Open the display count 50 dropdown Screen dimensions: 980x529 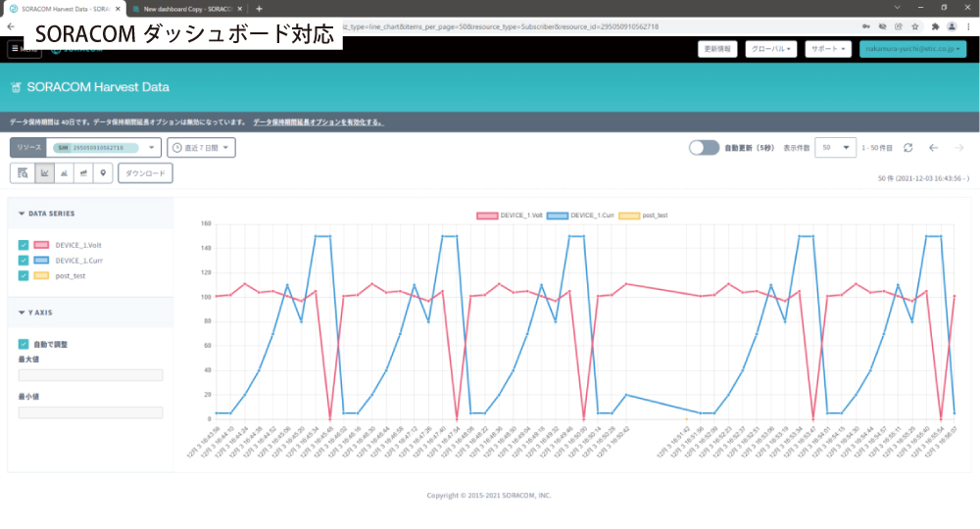tap(836, 148)
